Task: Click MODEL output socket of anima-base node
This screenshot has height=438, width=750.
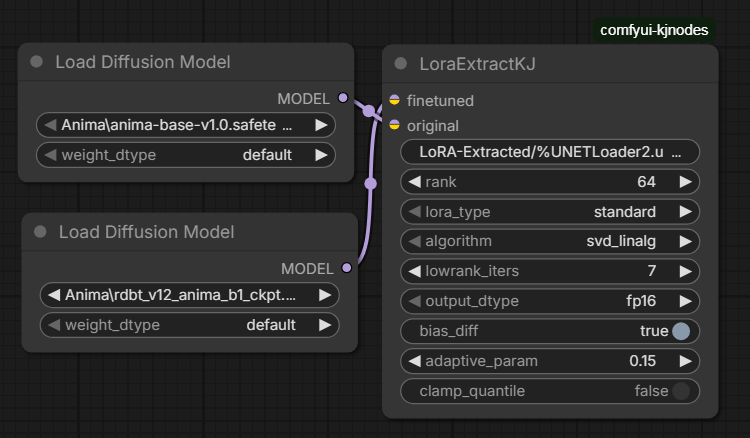Action: coord(343,98)
